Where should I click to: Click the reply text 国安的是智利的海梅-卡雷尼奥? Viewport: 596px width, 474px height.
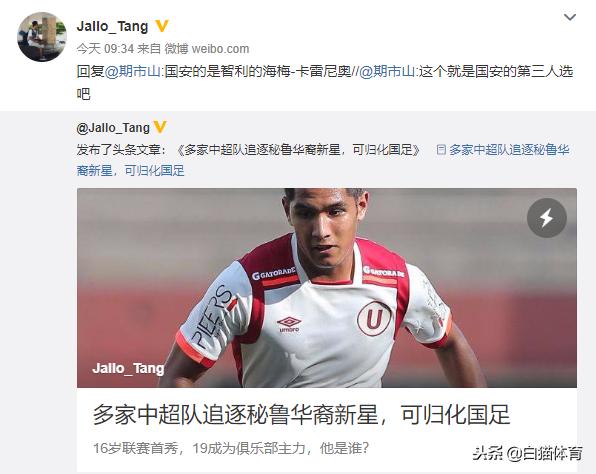tap(258, 71)
